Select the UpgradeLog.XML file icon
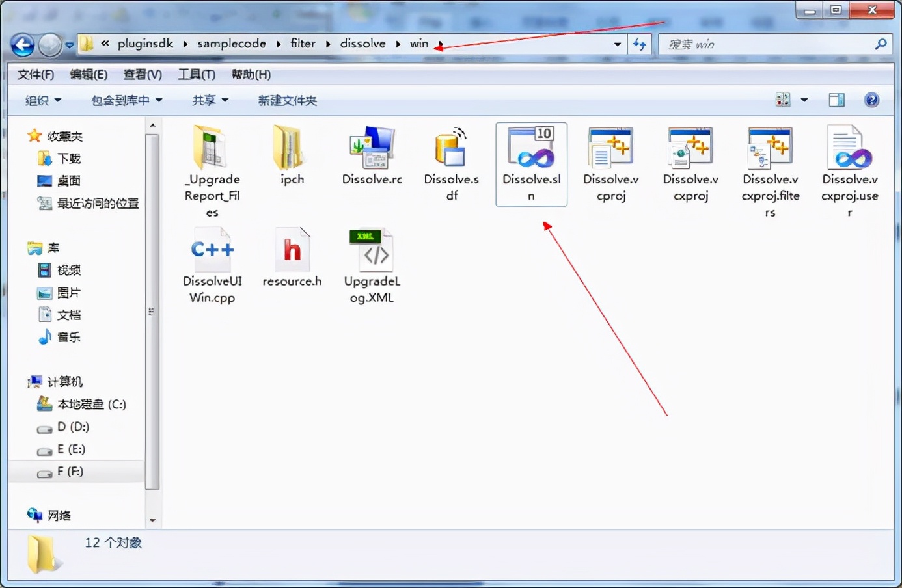This screenshot has width=902, height=588. click(372, 249)
